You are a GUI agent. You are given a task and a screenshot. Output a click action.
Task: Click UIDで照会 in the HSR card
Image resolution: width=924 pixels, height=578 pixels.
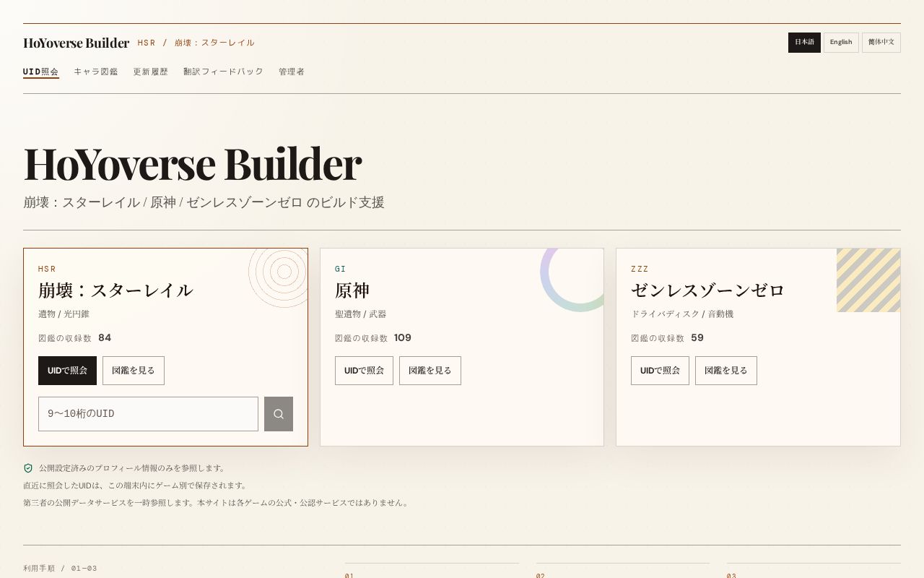(x=67, y=371)
